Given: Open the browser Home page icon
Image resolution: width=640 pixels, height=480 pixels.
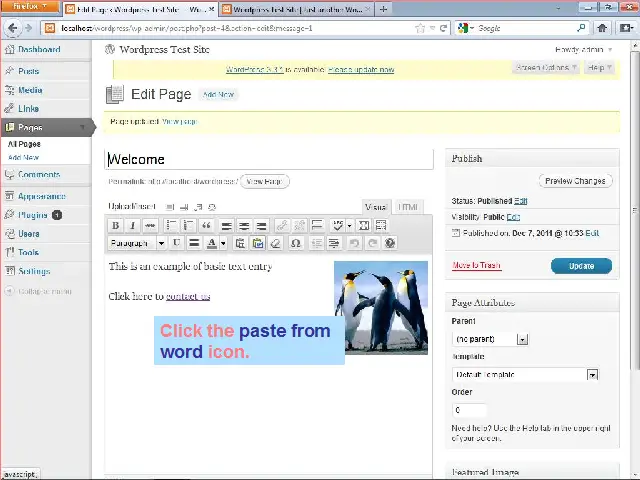Looking at the screenshot, I should click(x=602, y=28).
